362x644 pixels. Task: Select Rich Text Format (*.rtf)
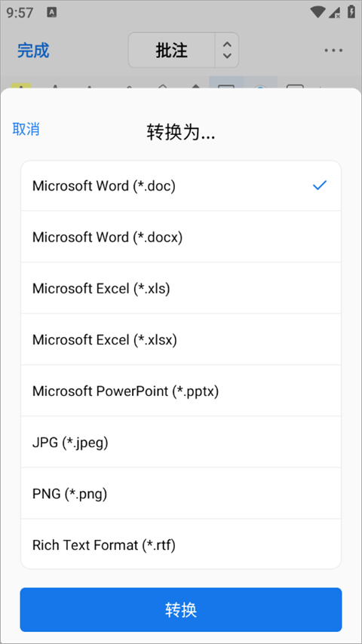[181, 544]
